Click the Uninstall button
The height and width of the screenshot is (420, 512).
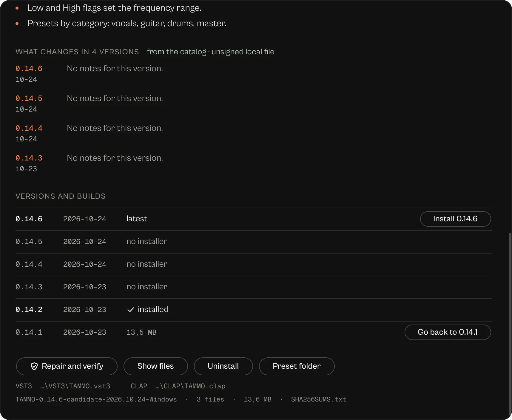coord(223,366)
